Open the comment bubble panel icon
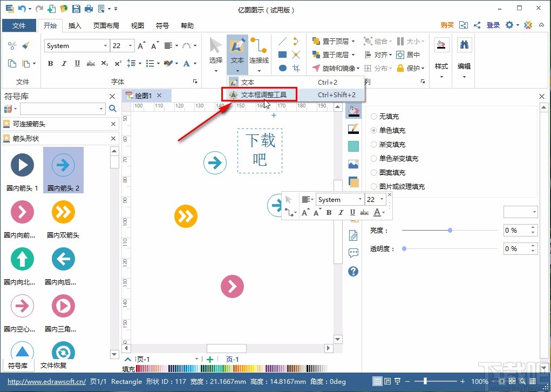Screen dimensions: 551x392 pos(353,253)
